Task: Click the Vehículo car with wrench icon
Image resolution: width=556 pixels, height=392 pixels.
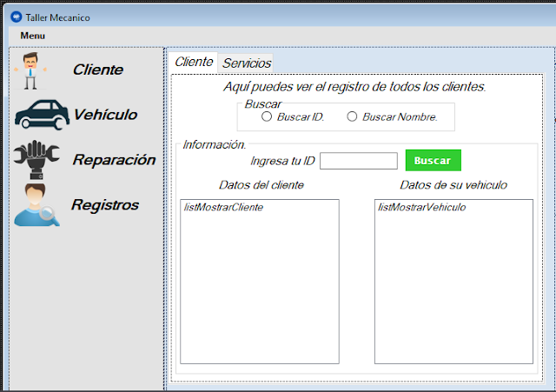Action: coord(42,115)
